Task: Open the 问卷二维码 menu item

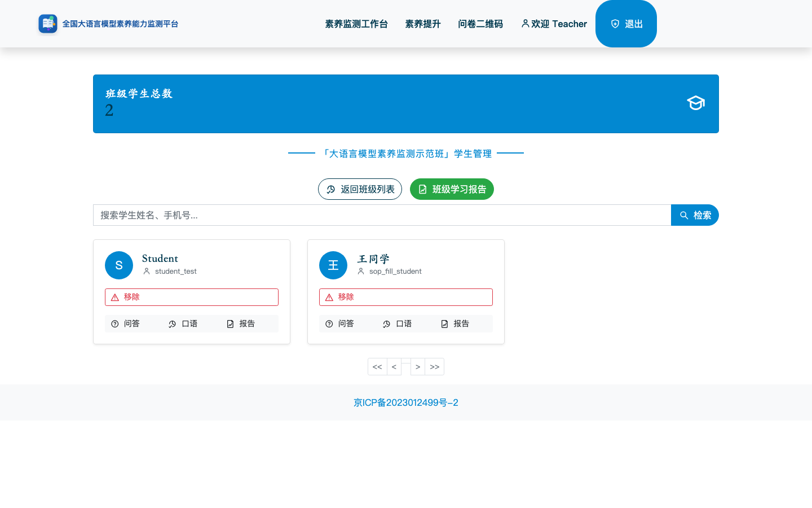Action: [x=480, y=24]
